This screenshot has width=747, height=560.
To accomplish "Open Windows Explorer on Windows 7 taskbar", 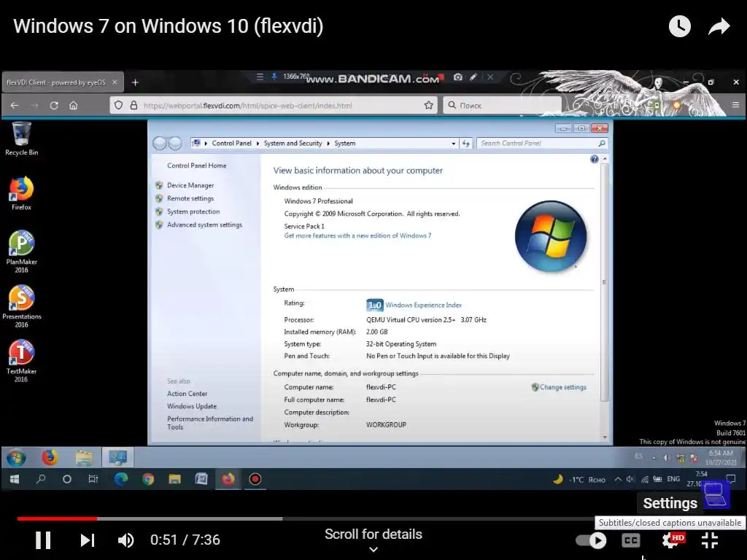I will [x=85, y=458].
